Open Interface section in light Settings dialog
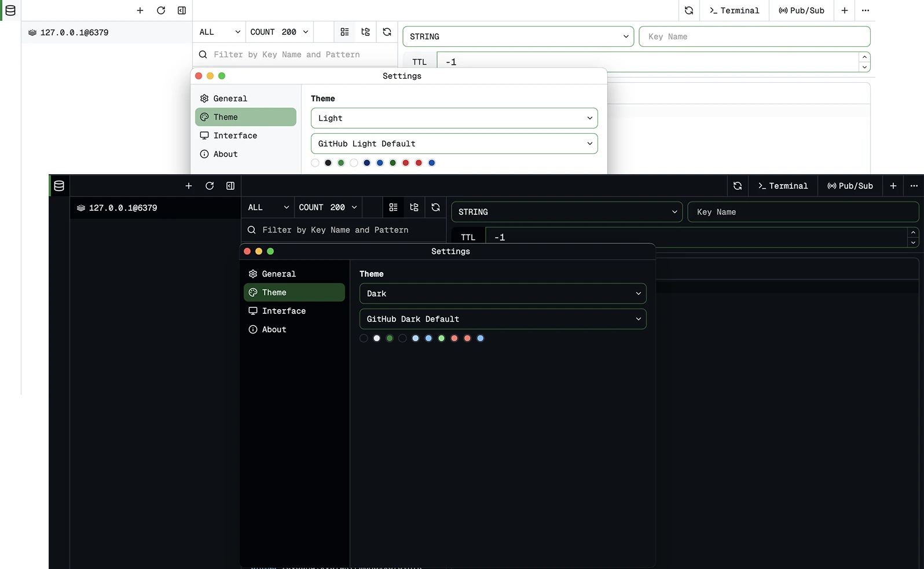The height and width of the screenshot is (569, 924). point(245,135)
